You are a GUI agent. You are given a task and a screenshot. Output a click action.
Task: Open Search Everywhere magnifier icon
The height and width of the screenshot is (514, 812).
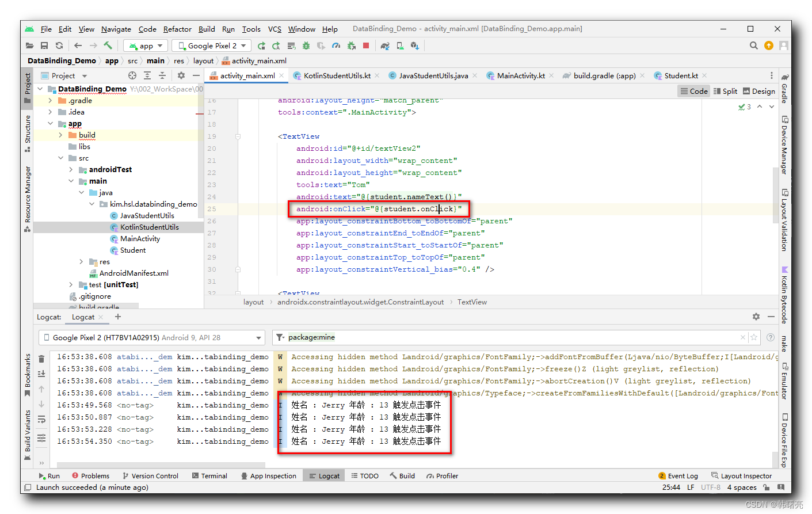753,45
